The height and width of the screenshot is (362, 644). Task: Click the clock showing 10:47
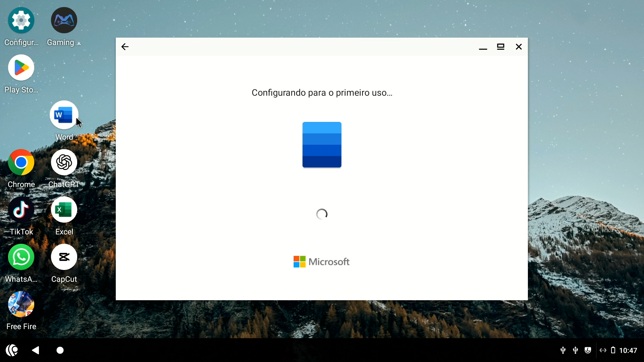[628, 351]
